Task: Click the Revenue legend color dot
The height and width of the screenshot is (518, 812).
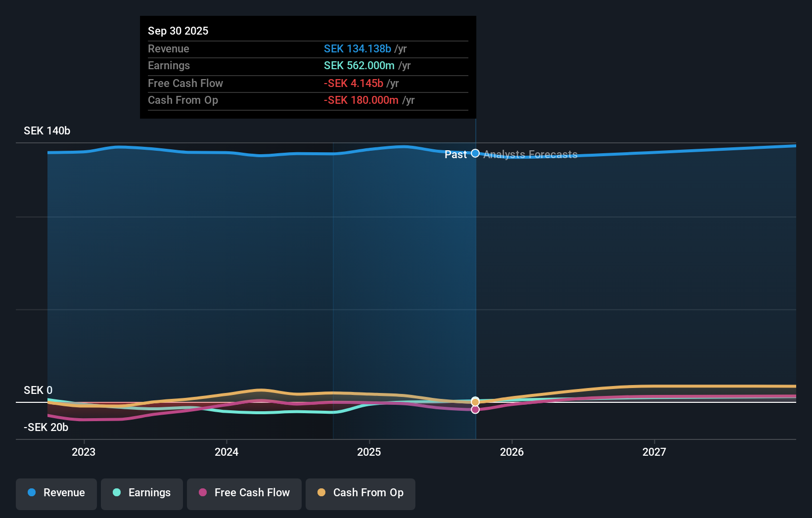Action: (31, 493)
